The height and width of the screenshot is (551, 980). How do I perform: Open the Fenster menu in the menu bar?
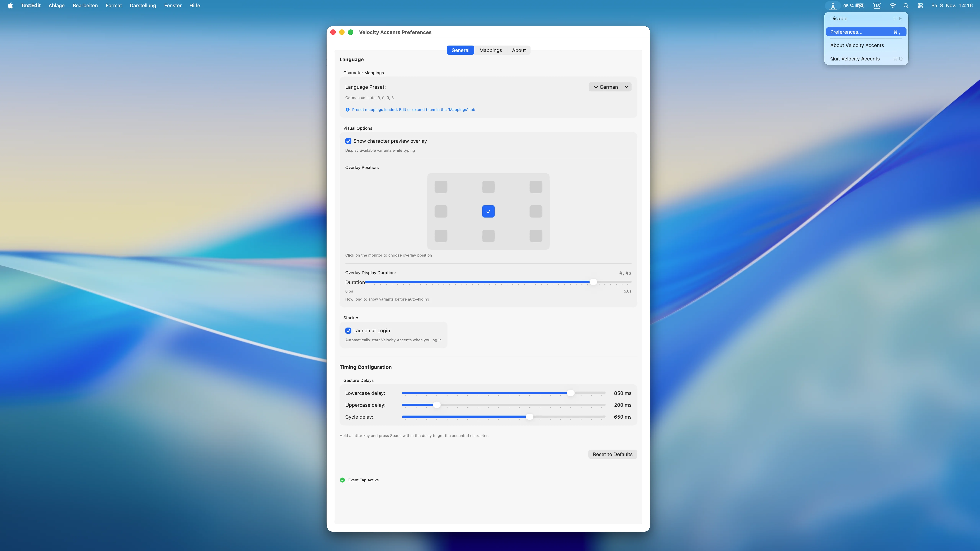173,5
